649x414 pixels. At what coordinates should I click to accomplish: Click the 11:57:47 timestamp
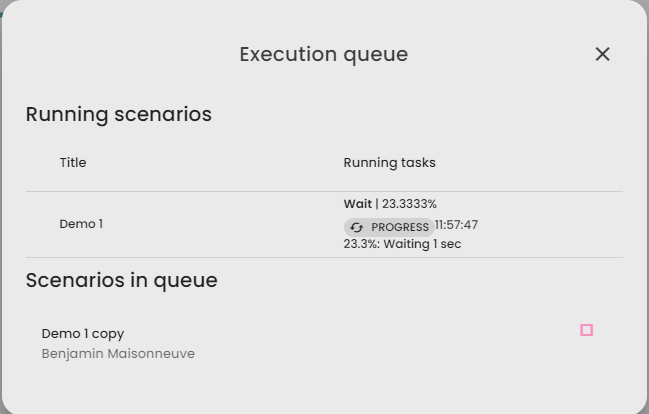click(456, 225)
